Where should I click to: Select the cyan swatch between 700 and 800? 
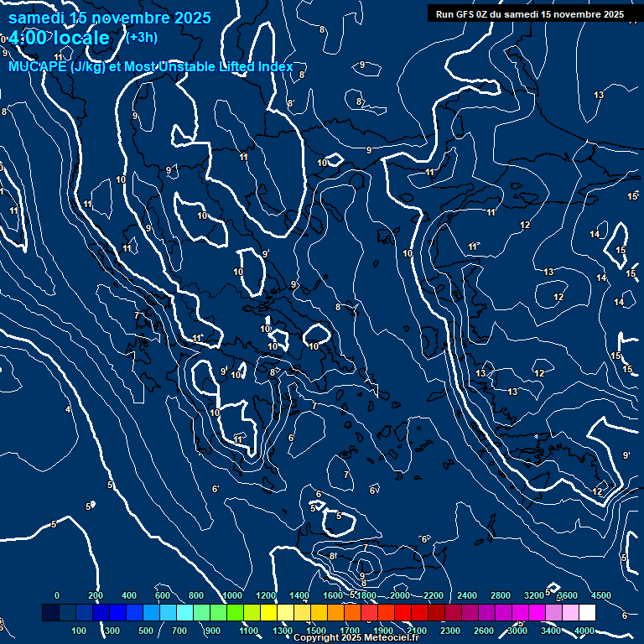tap(184, 612)
